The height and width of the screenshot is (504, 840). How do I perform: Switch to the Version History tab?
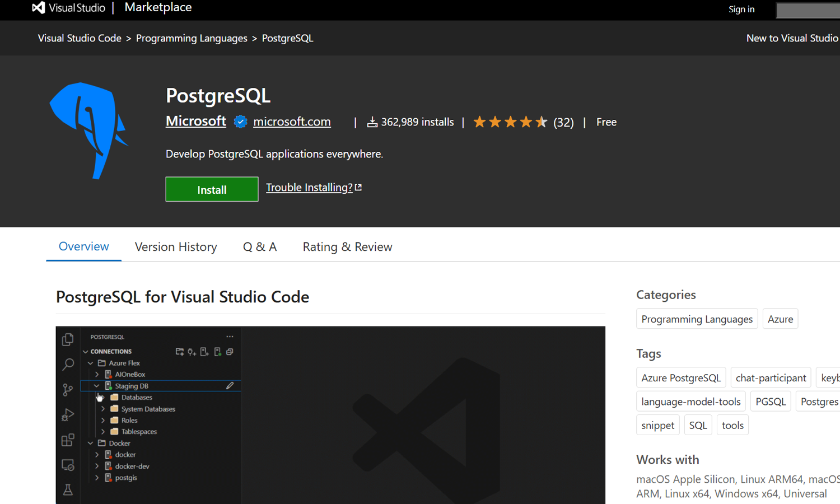[x=176, y=247]
